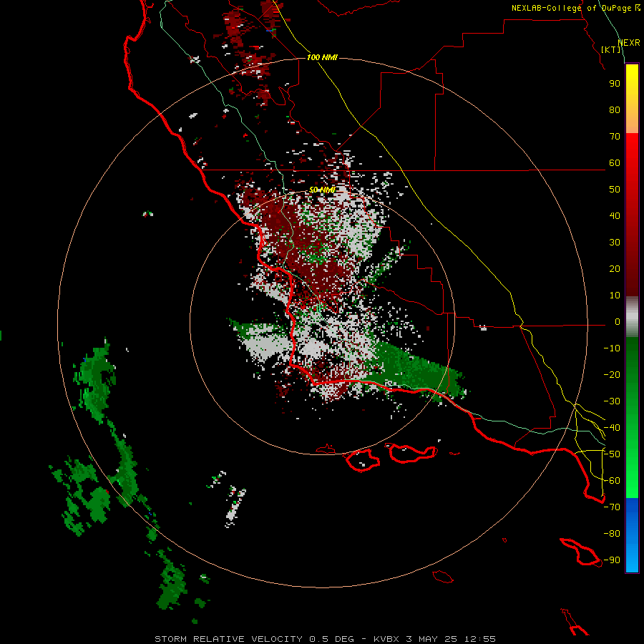The width and height of the screenshot is (644, 644).
Task: Select the positive 60 value on velocity scale
Action: [615, 162]
